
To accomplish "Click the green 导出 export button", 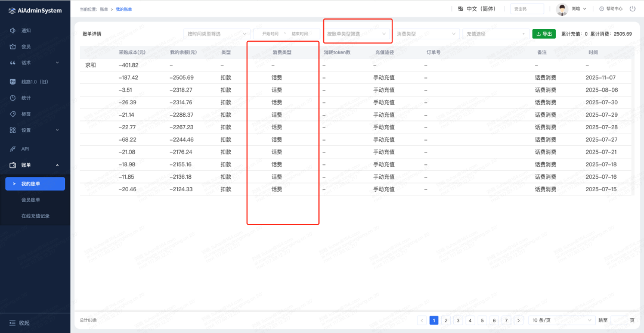I will tap(544, 34).
